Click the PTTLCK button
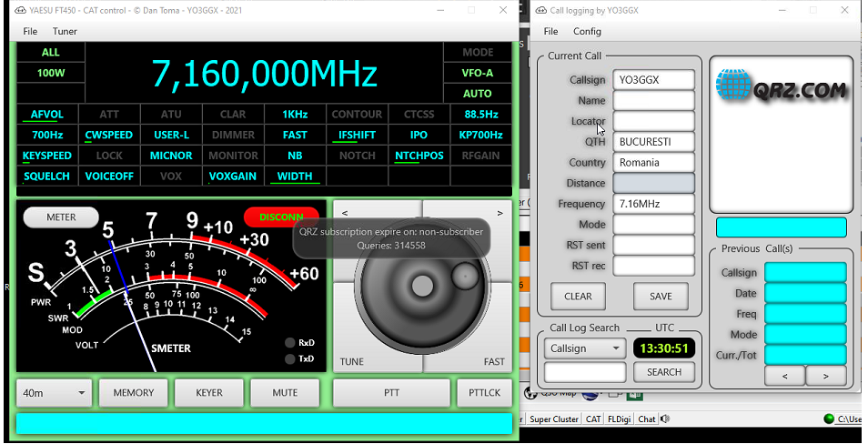The height and width of the screenshot is (444, 868). point(484,393)
